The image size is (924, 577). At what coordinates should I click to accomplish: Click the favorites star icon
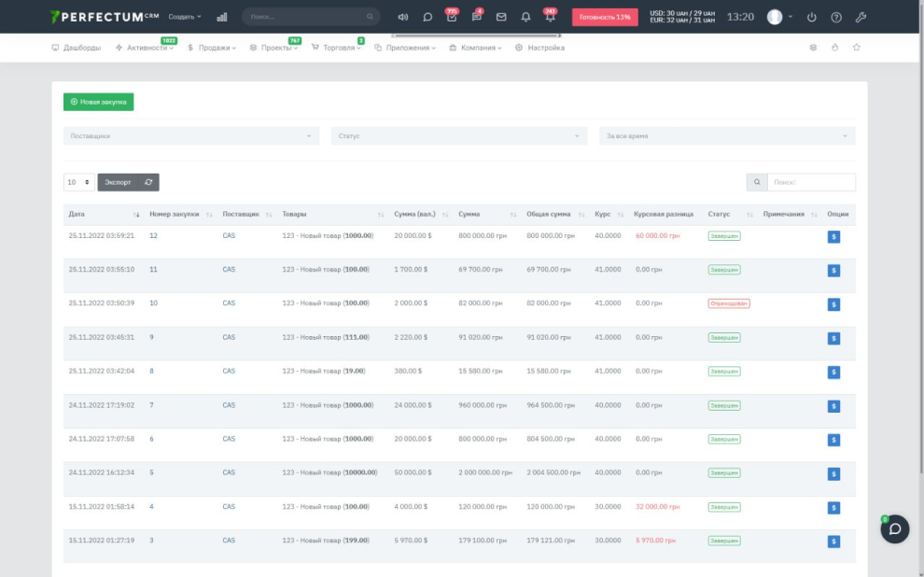(857, 48)
